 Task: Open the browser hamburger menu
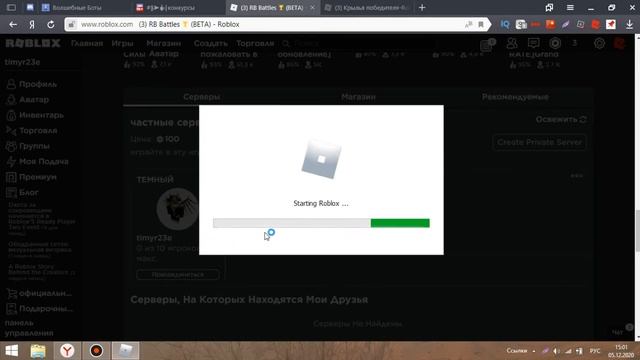(x=570, y=7)
